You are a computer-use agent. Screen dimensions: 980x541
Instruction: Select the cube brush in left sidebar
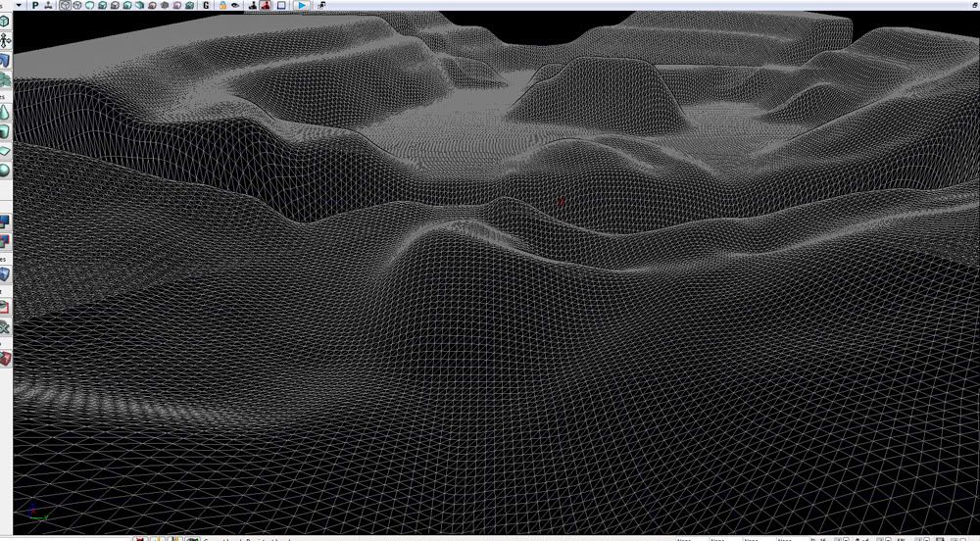[x=5, y=22]
